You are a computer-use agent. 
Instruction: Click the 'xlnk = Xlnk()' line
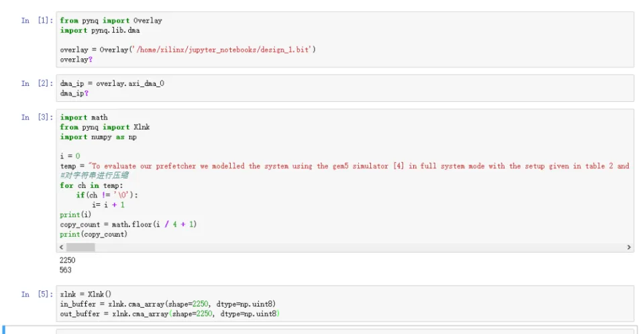click(86, 294)
